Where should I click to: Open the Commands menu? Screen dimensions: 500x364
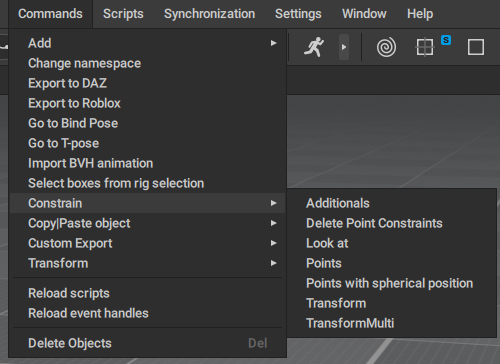click(50, 14)
